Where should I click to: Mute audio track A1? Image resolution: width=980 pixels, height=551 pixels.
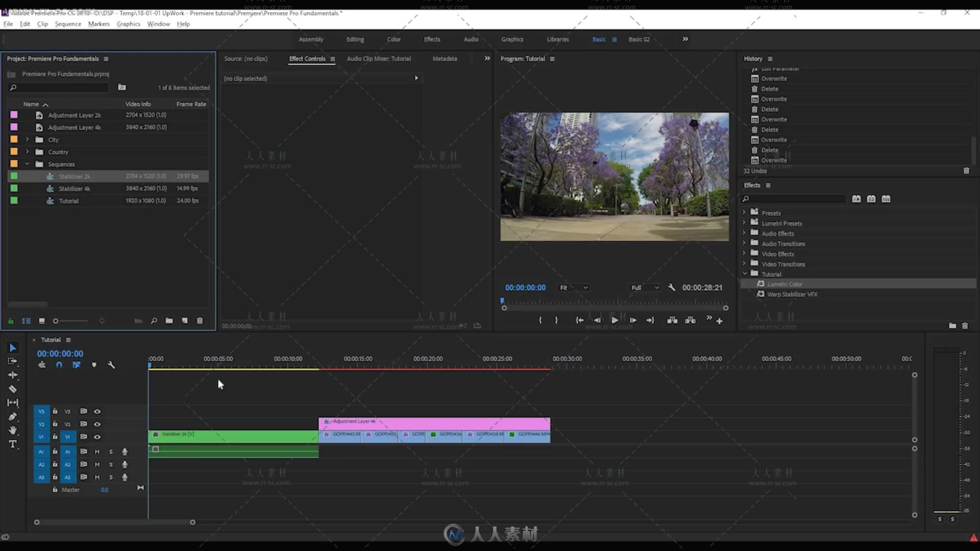click(x=97, y=452)
